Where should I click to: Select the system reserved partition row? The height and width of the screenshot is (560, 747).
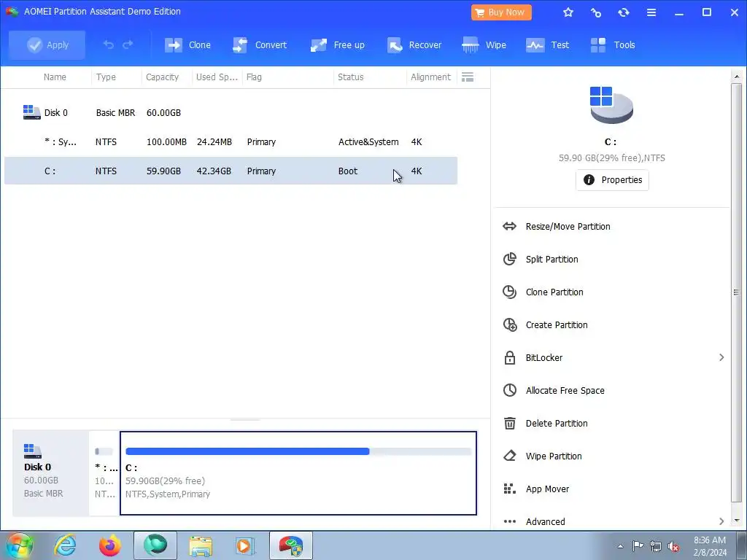[x=231, y=142]
